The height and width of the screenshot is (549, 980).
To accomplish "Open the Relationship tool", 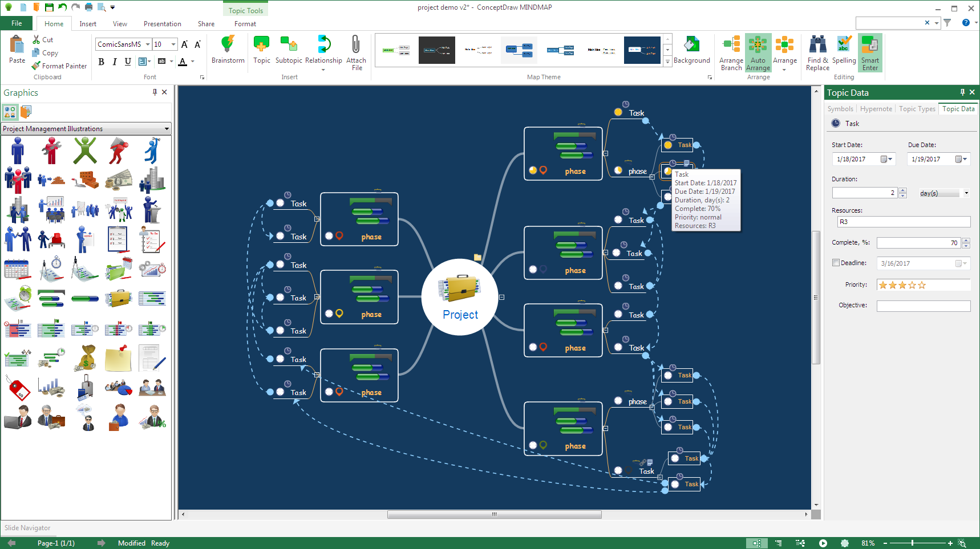I will (323, 52).
